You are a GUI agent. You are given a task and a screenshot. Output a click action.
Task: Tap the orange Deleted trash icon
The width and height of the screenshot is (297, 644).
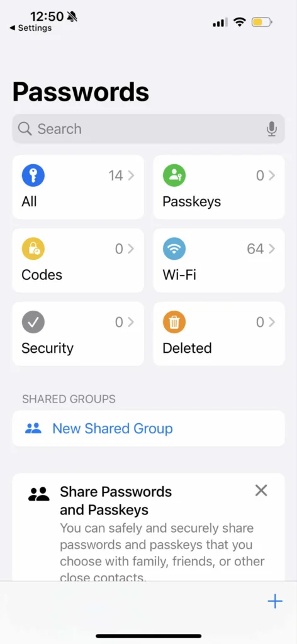174,323
